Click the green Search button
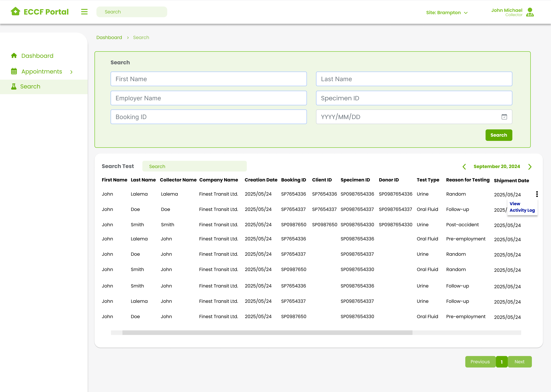The width and height of the screenshot is (551, 392). click(499, 135)
